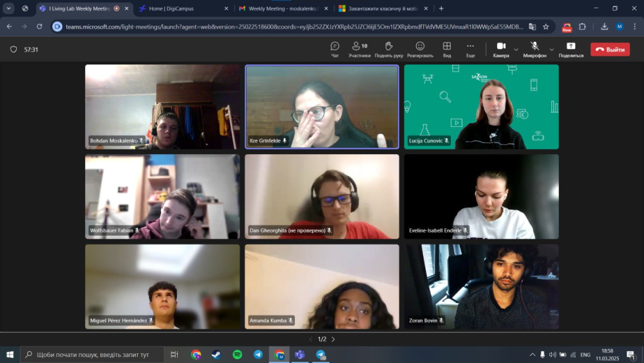This screenshot has height=363, width=644.
Task: Click the taskbar search box
Action: pos(92,355)
